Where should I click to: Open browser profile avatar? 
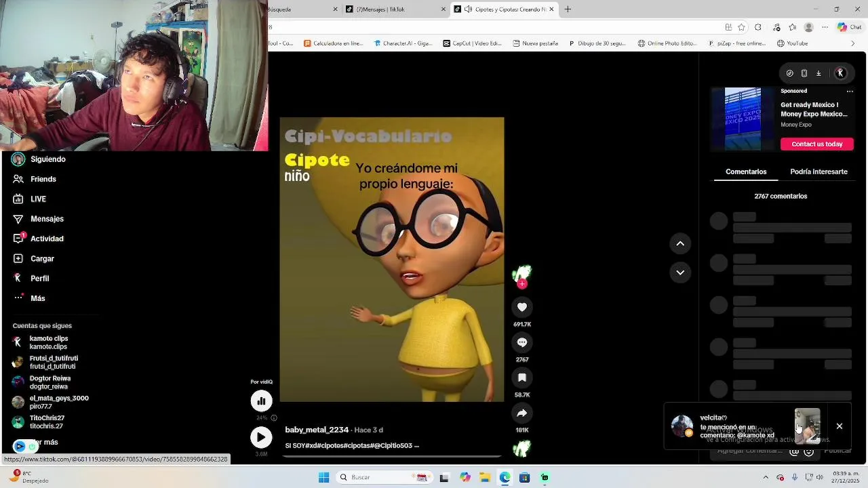808,27
